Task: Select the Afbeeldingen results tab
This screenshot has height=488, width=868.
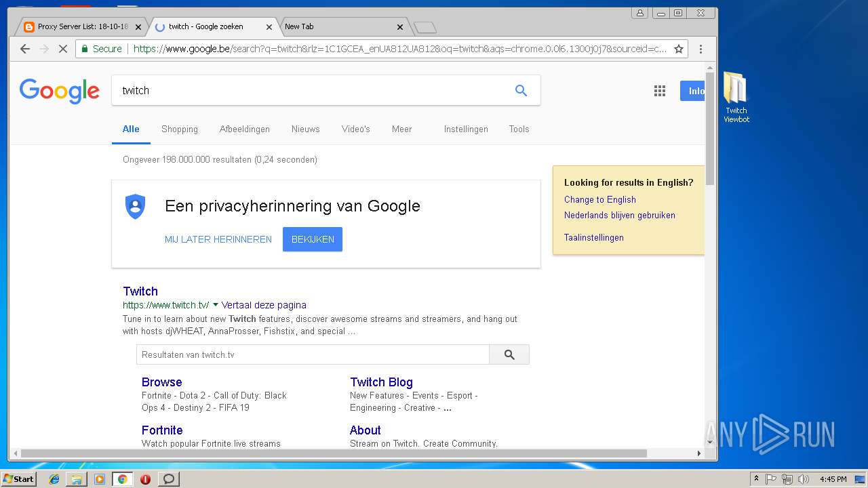Action: (245, 129)
